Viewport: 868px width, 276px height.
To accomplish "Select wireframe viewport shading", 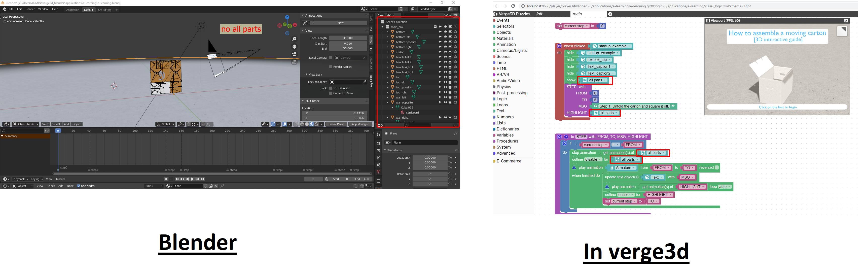I will [x=302, y=124].
